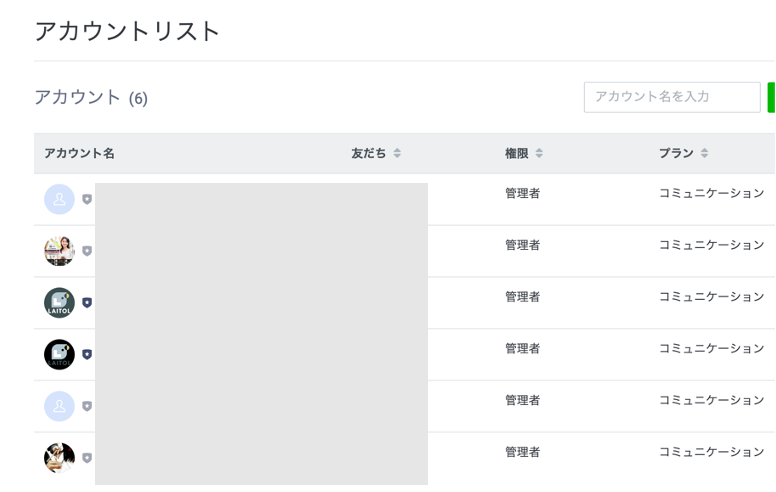776x492 pixels.
Task: Open the last account row's photo avatar
Action: [59, 458]
